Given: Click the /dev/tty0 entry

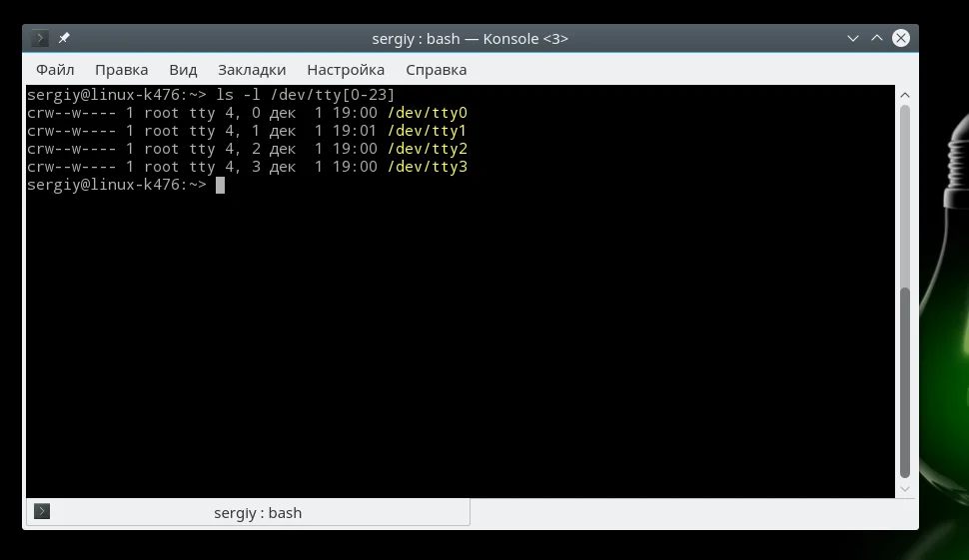Looking at the screenshot, I should (427, 113).
